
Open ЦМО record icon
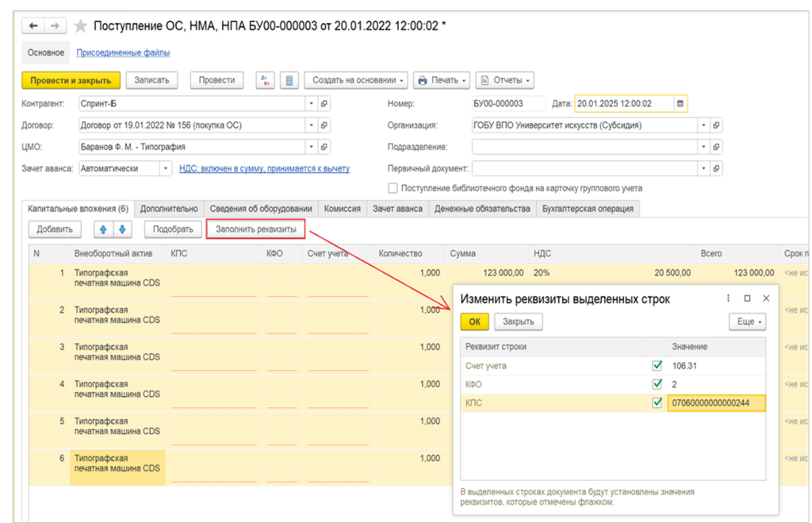pyautogui.click(x=324, y=147)
